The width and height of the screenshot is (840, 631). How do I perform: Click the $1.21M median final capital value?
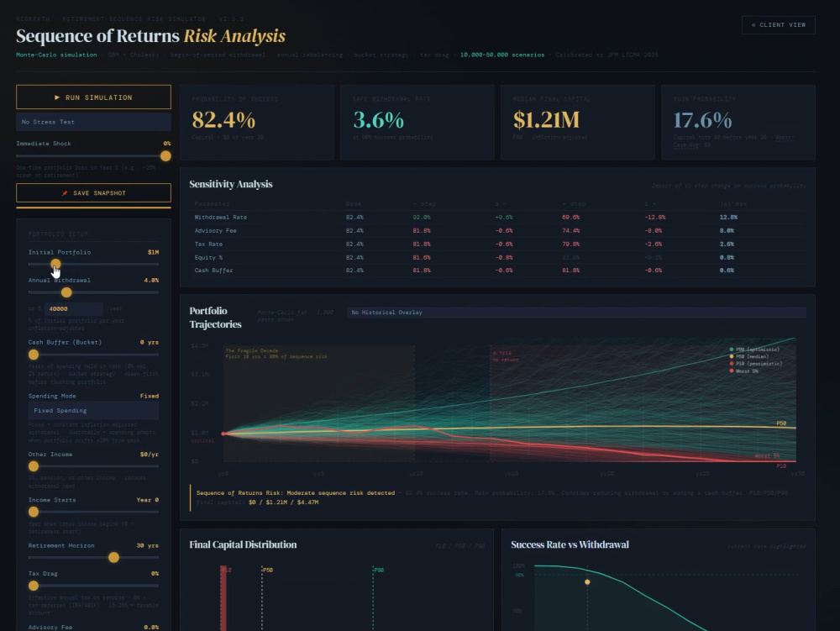click(547, 119)
